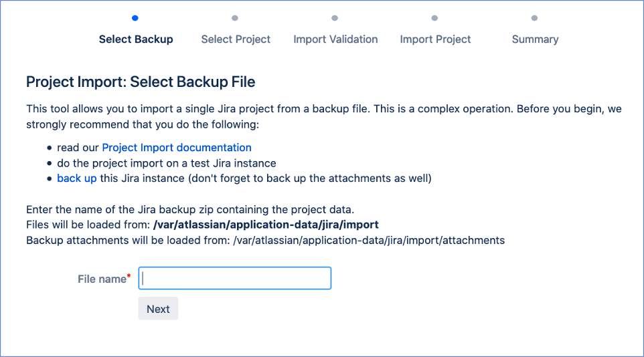Click the heading Project Import: Select Backup File
This screenshot has width=644, height=357.
(x=141, y=82)
